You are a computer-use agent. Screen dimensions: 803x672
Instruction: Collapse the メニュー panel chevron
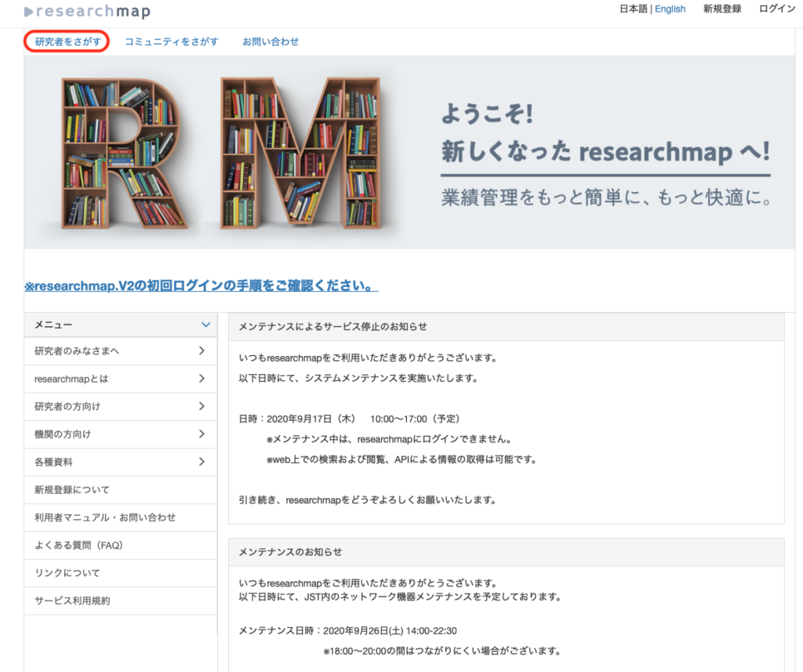206,325
